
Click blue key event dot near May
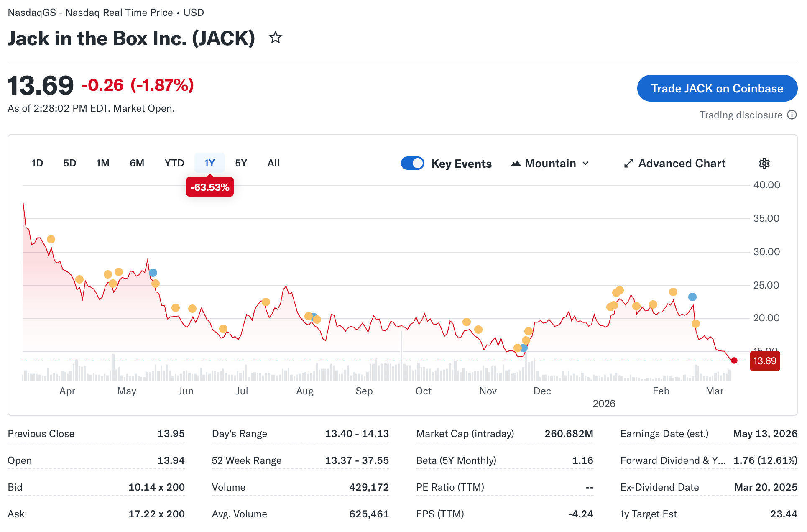pyautogui.click(x=153, y=273)
